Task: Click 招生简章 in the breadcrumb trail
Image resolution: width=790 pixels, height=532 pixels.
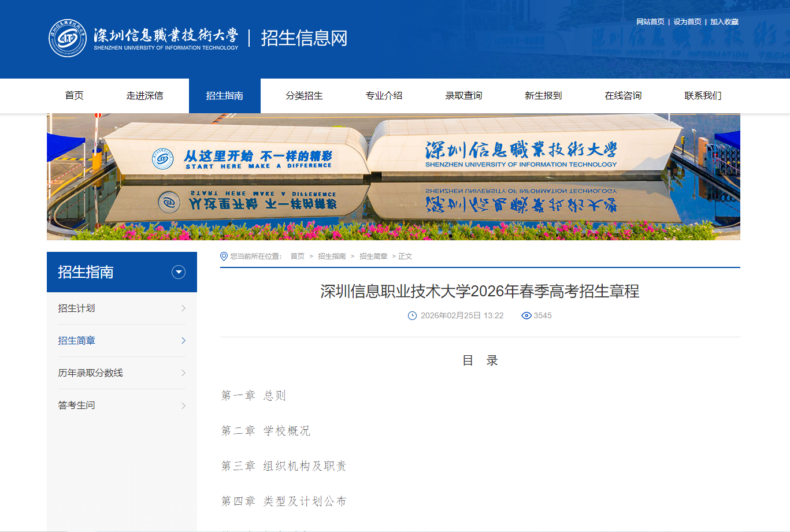Action: point(374,255)
